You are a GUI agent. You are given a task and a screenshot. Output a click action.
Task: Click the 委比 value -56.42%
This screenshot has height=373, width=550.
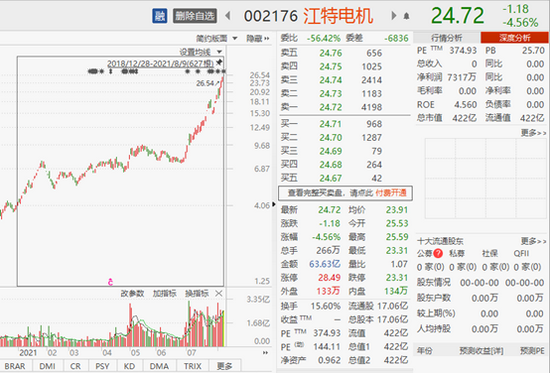click(x=323, y=38)
